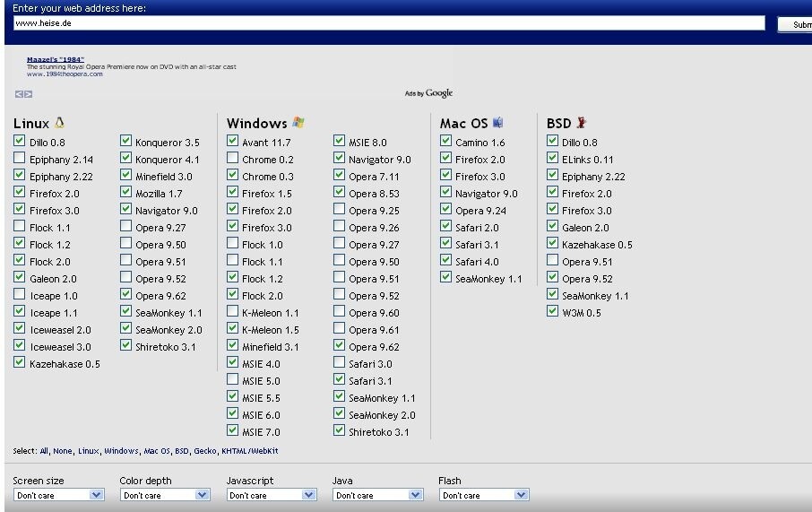The image size is (812, 512).
Task: Click the Navigator 9.0 label under Windows
Action: pos(380,160)
